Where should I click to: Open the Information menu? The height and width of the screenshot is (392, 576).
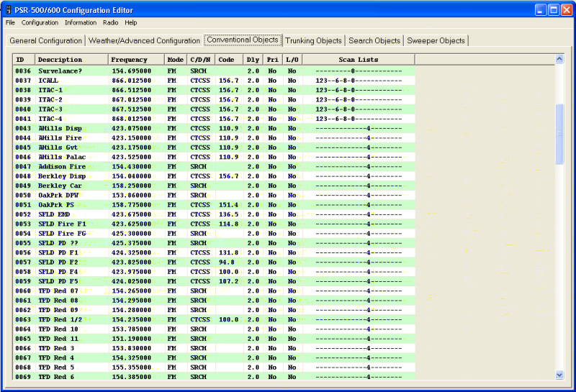coord(81,22)
